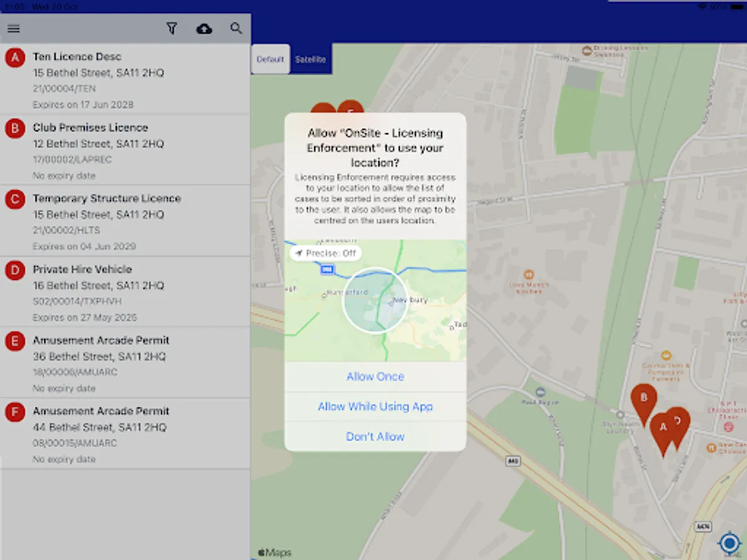Open Club Premises Licence case

click(x=125, y=150)
